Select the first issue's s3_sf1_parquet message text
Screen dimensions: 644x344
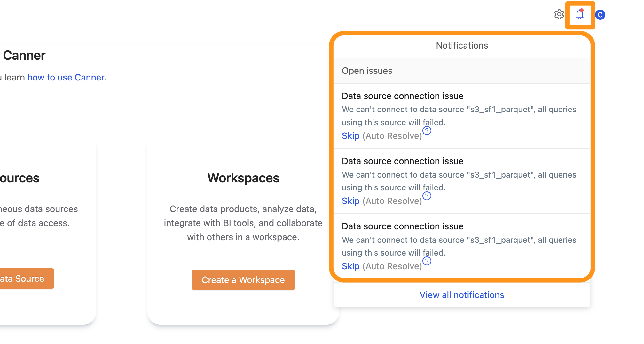pyautogui.click(x=459, y=116)
